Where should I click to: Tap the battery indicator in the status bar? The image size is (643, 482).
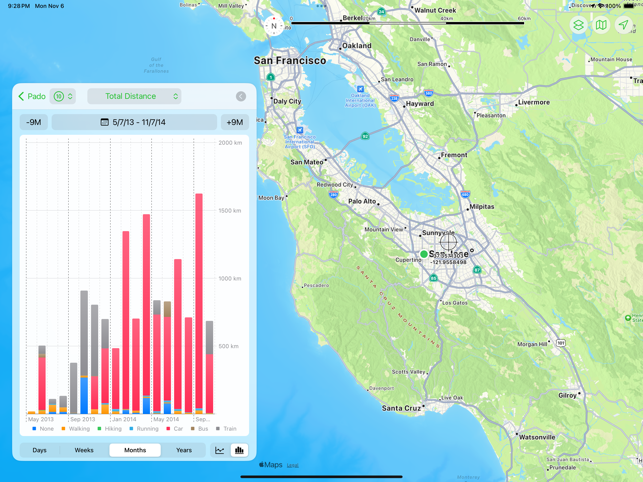click(x=628, y=6)
